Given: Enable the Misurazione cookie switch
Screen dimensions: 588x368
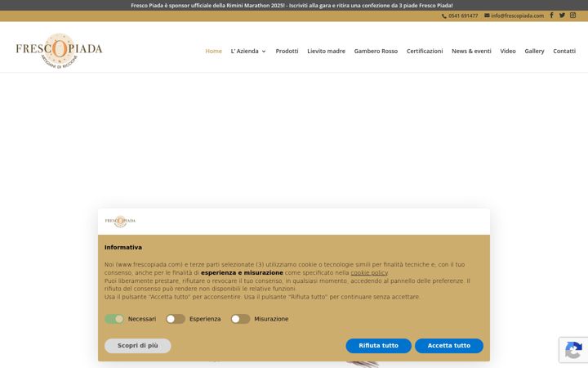Looking at the screenshot, I should point(240,319).
